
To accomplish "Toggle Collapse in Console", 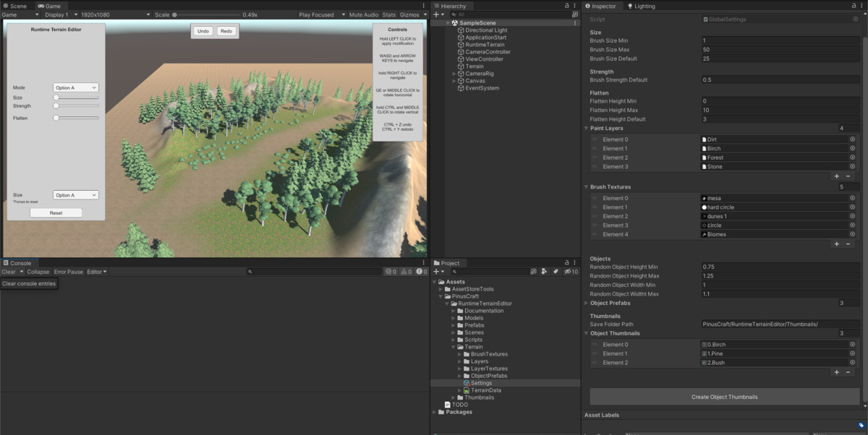I will click(38, 272).
